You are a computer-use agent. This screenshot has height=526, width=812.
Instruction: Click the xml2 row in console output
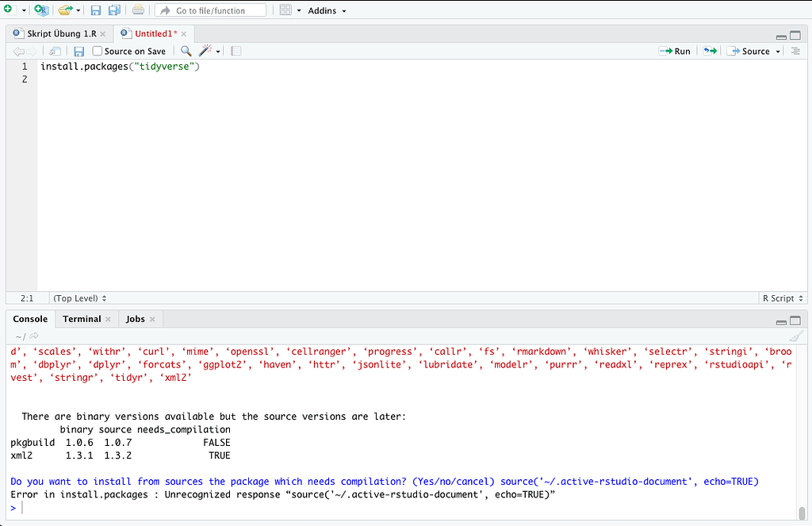point(121,455)
